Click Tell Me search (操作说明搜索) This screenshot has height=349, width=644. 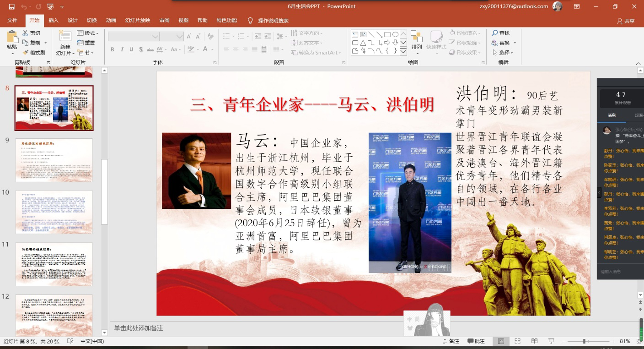click(273, 21)
